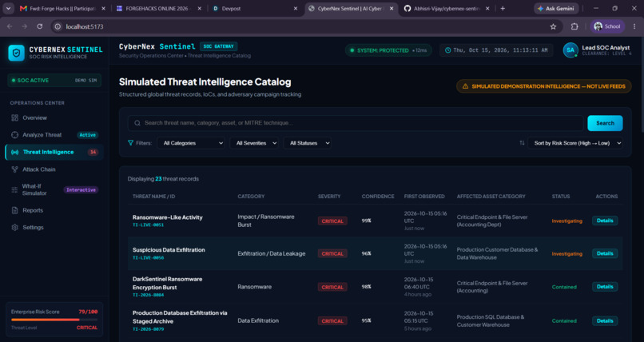Viewport: 644px width, 342px height.
Task: Open Details for DarkSentinel Ransomware Encryption Burst
Action: coord(605,287)
